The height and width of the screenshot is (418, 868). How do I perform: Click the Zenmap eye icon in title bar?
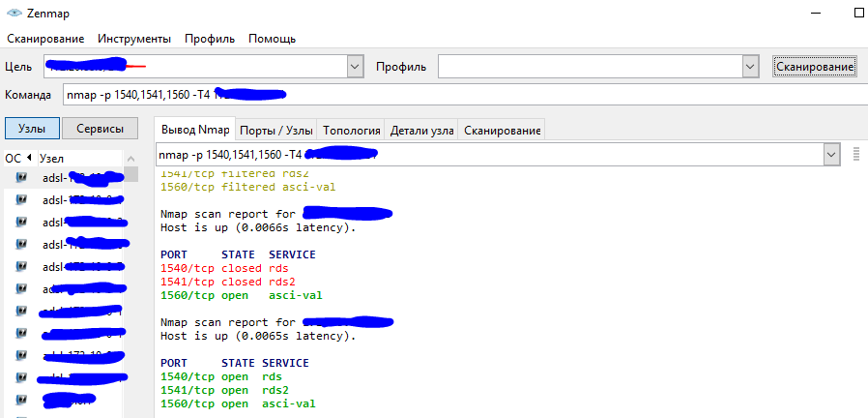click(x=14, y=14)
